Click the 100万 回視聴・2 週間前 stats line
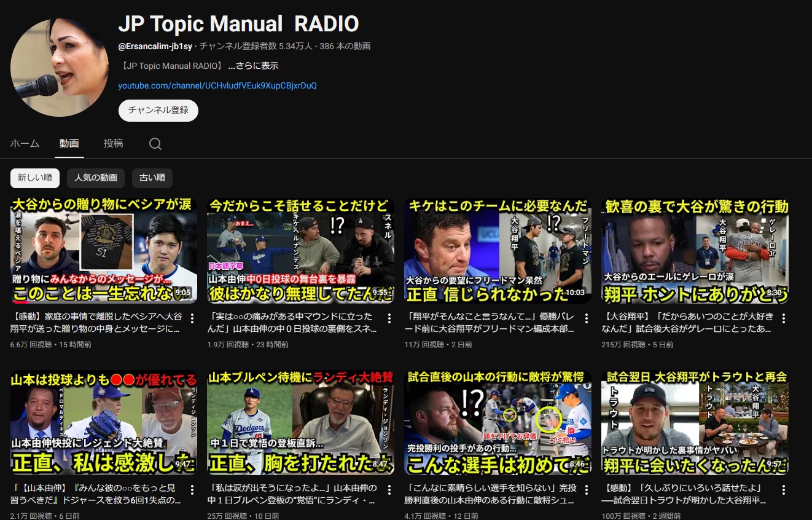 pos(641,516)
